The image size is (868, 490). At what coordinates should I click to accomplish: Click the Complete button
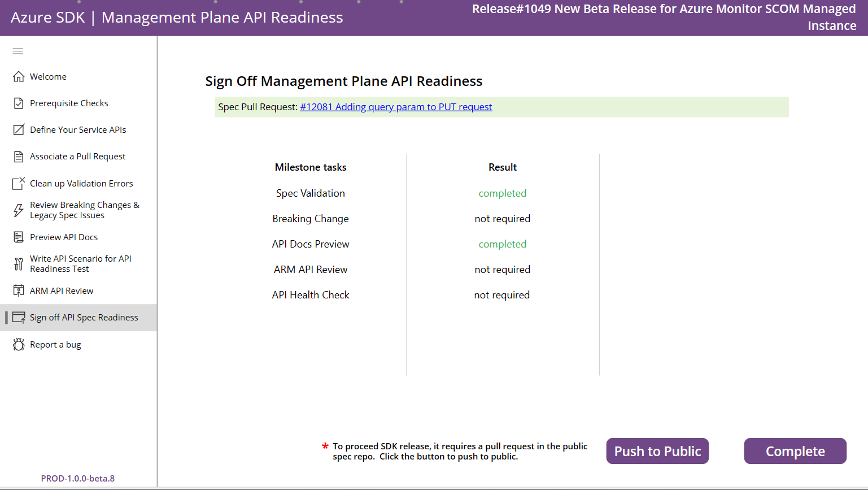pyautogui.click(x=795, y=451)
